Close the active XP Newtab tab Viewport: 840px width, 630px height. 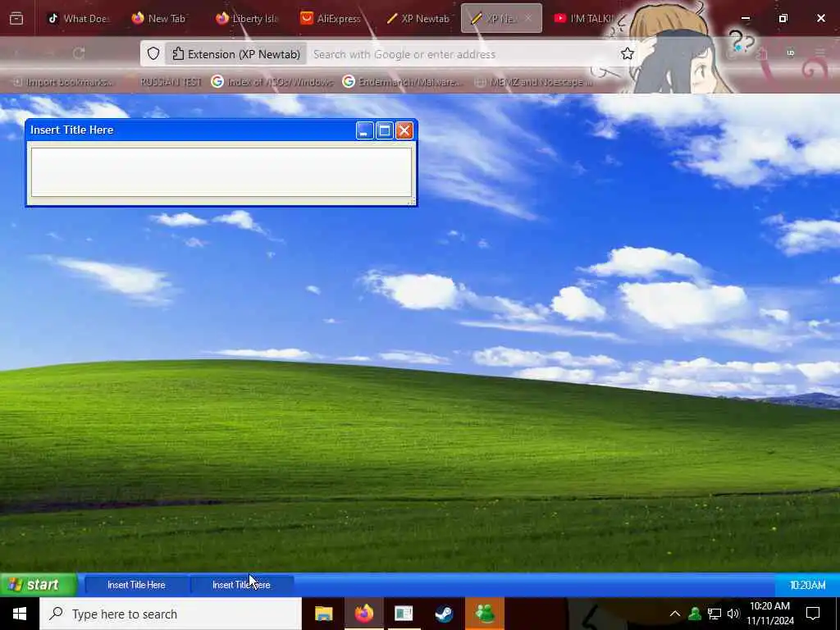(528, 18)
